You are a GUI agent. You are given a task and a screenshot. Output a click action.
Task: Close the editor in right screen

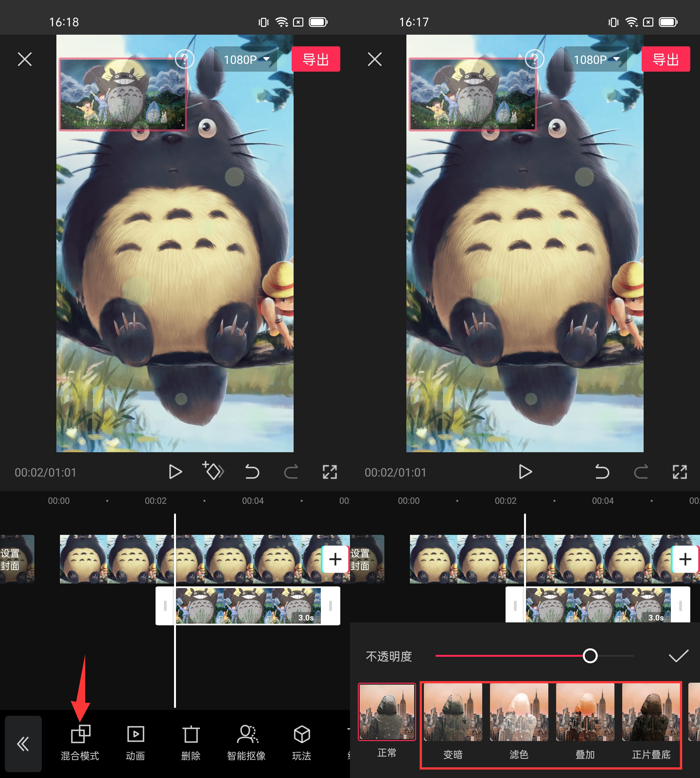point(375,59)
